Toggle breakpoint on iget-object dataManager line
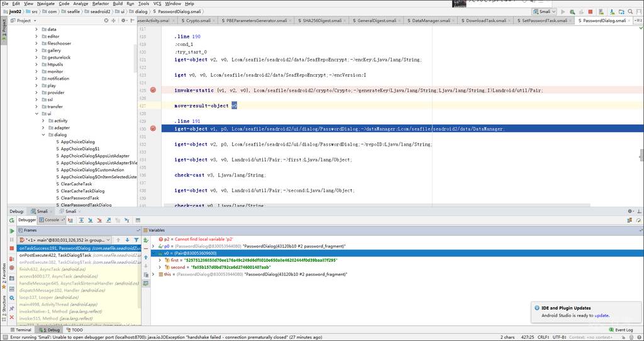This screenshot has height=341, width=644. point(153,129)
